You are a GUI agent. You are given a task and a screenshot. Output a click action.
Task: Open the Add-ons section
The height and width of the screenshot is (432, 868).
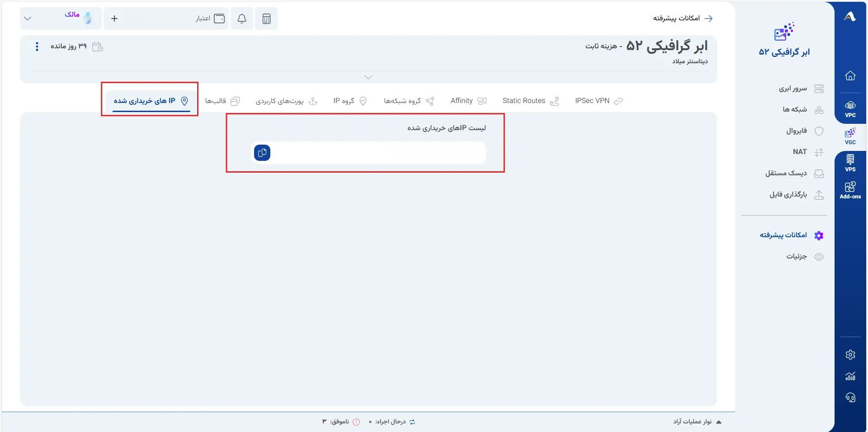click(850, 190)
